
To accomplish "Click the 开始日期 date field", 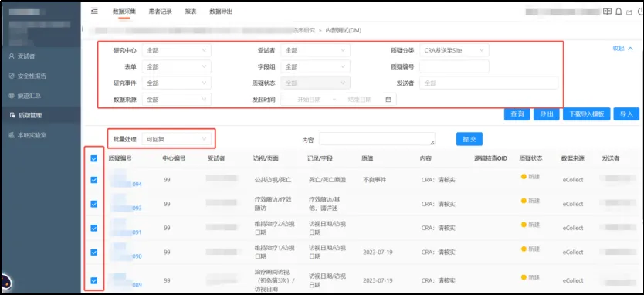I will [x=309, y=100].
